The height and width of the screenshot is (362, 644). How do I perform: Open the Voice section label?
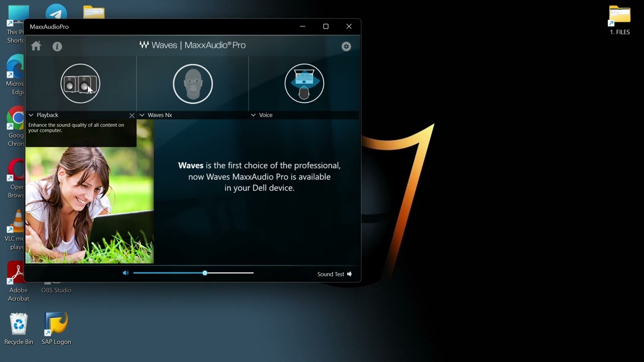266,115
